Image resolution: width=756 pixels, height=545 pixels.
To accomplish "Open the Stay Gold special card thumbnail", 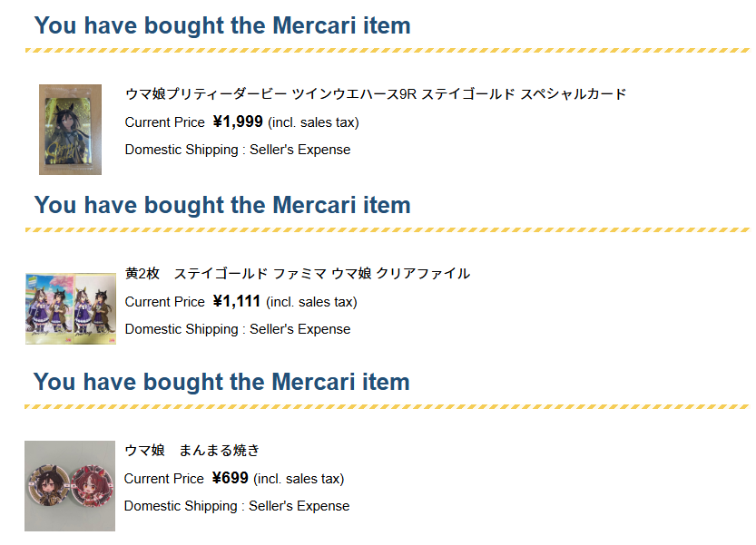I will [x=70, y=129].
